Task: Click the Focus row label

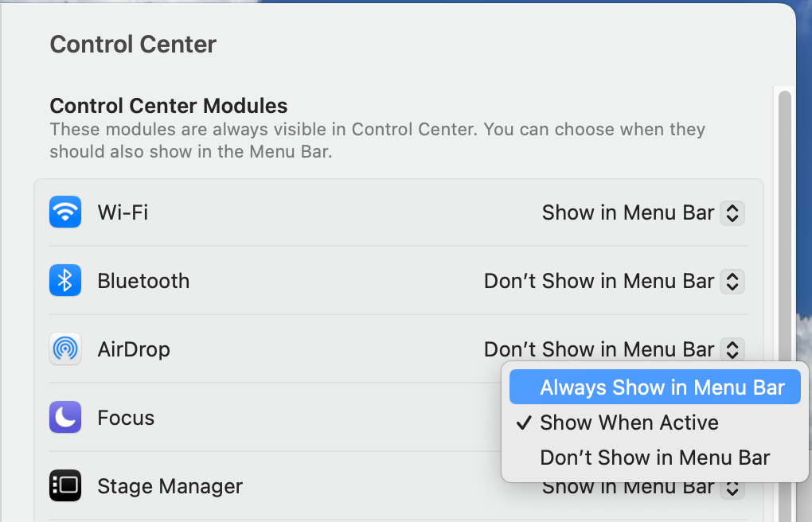Action: pyautogui.click(x=126, y=418)
